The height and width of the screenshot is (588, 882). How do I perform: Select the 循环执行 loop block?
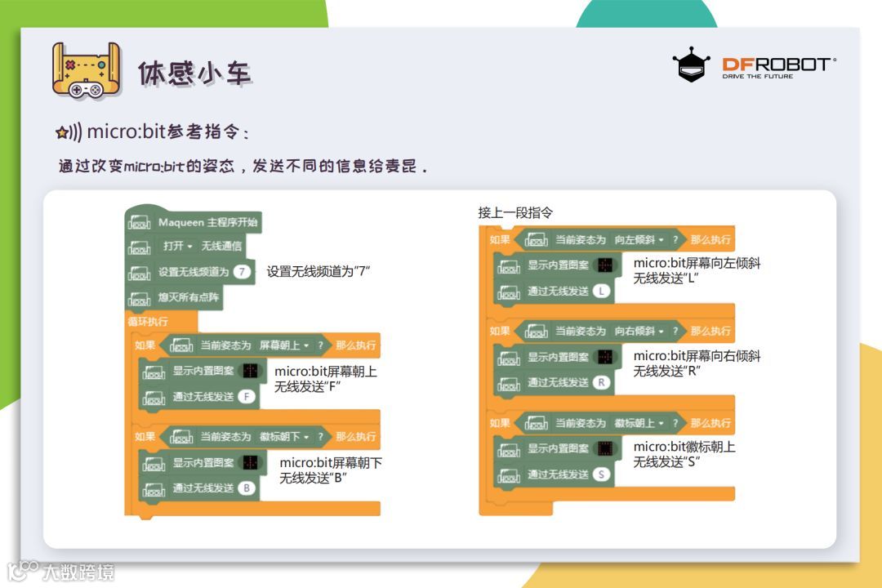point(148,322)
